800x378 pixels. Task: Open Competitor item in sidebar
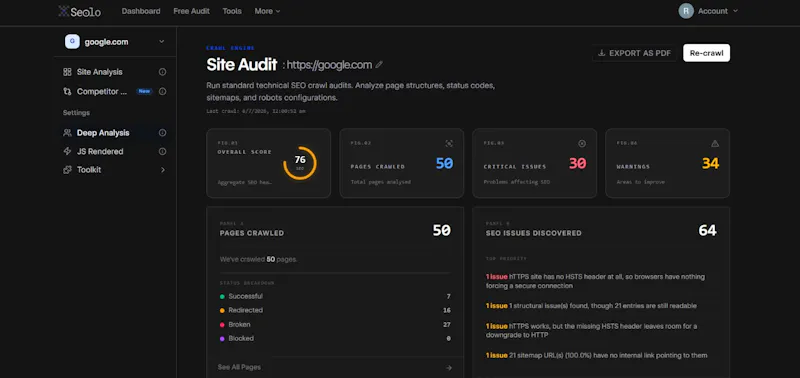click(x=102, y=91)
